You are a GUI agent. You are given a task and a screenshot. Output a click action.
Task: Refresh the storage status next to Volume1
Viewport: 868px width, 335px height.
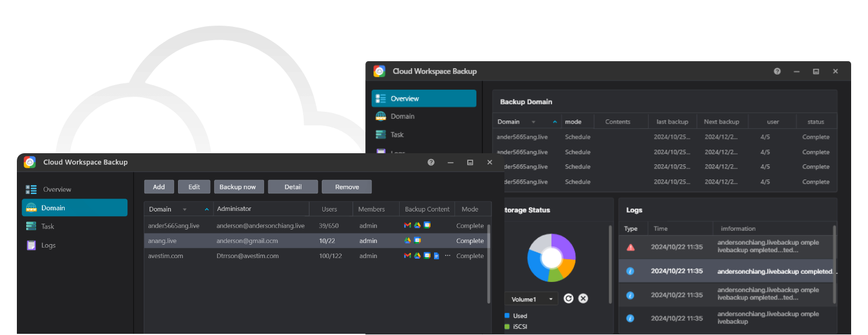pyautogui.click(x=568, y=298)
